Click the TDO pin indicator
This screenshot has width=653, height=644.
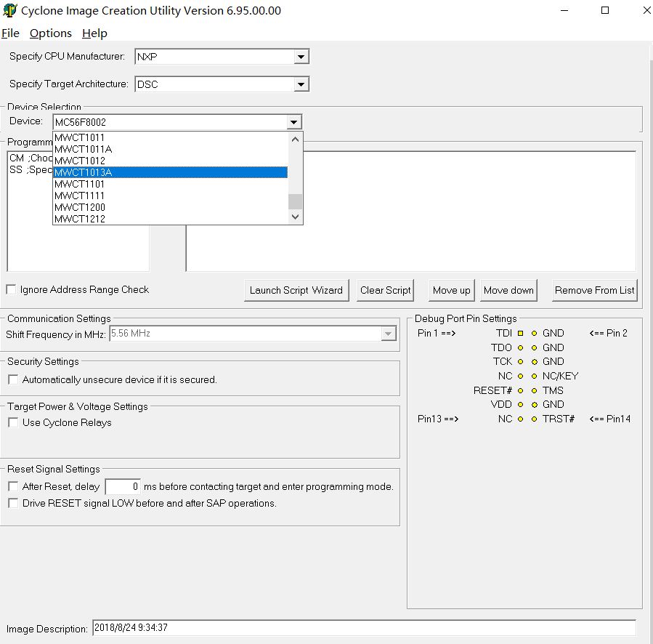(x=520, y=347)
